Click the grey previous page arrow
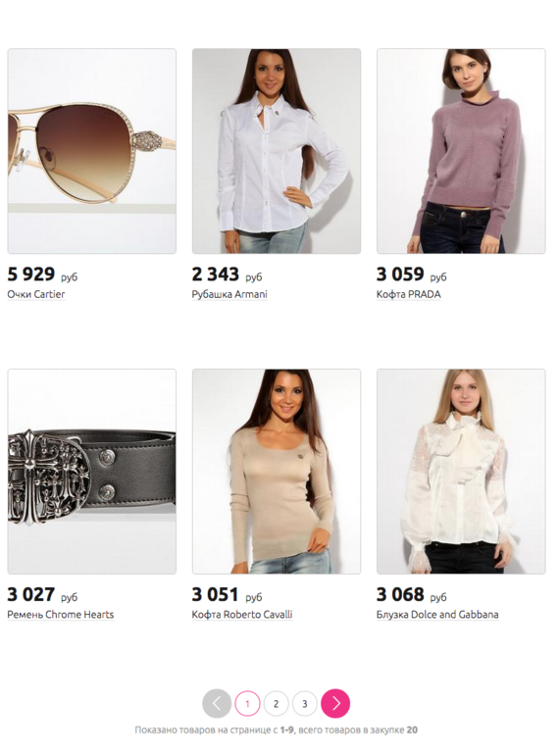The width and height of the screenshot is (560, 755). [217, 703]
